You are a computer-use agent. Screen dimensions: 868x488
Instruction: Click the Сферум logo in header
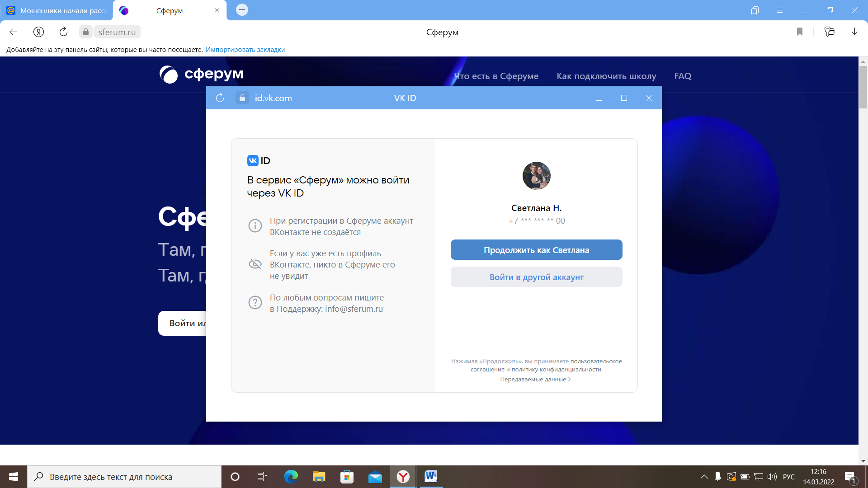click(202, 74)
